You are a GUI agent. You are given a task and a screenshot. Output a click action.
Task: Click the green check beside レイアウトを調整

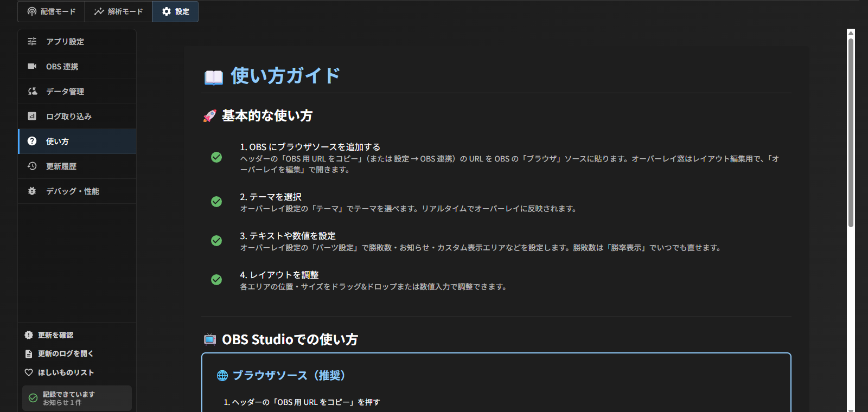pos(216,280)
